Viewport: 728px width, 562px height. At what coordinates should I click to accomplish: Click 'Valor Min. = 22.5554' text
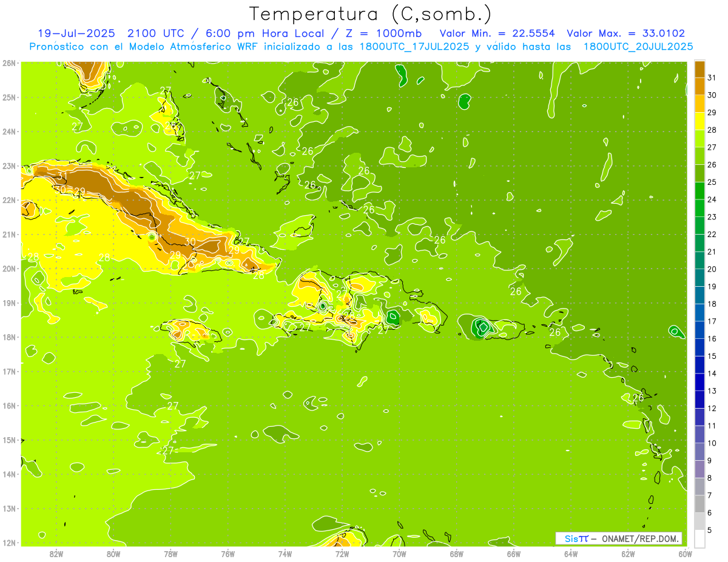point(497,33)
